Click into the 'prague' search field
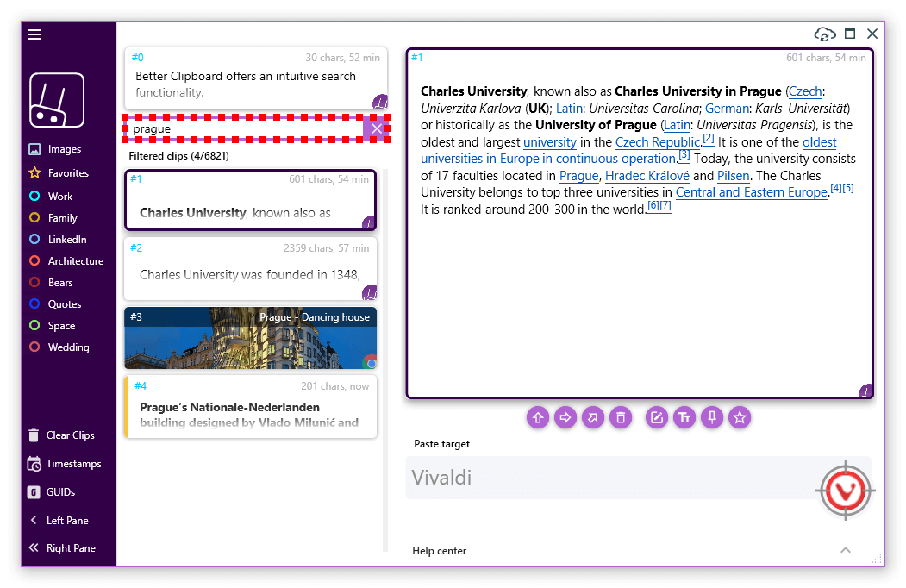906x588 pixels. point(244,128)
